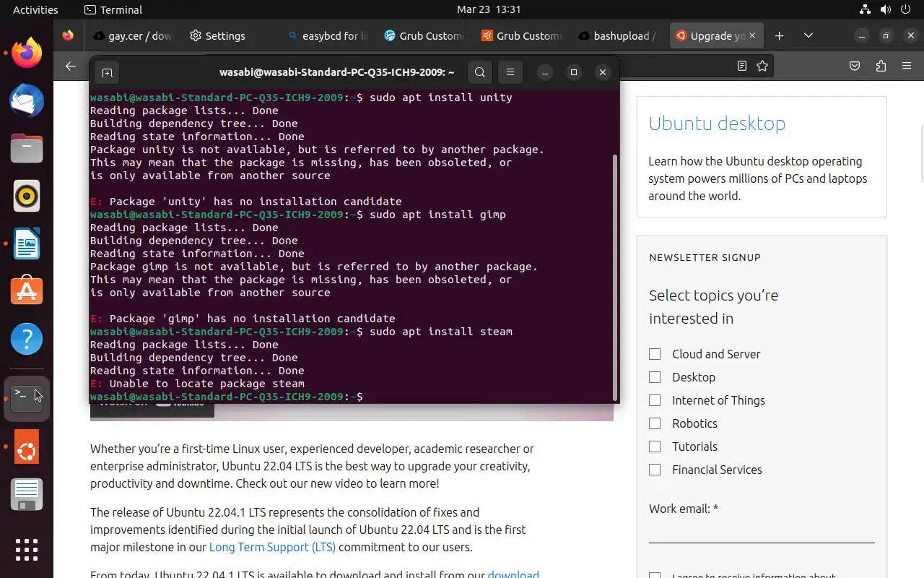
Task: Open the Terminal app menu in top bar
Action: pos(113,9)
